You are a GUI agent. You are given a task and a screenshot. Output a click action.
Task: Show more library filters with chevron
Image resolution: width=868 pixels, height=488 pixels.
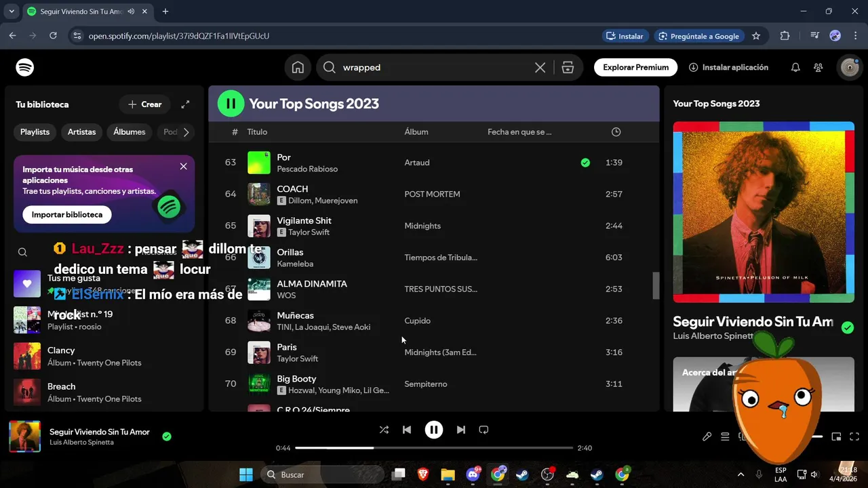pos(186,132)
